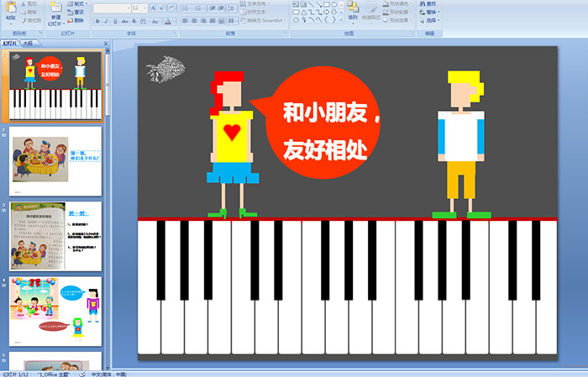Image resolution: width=588 pixels, height=377 pixels.
Task: Open Shape Outline (形状轮廓) color menu
Action: 397,12
